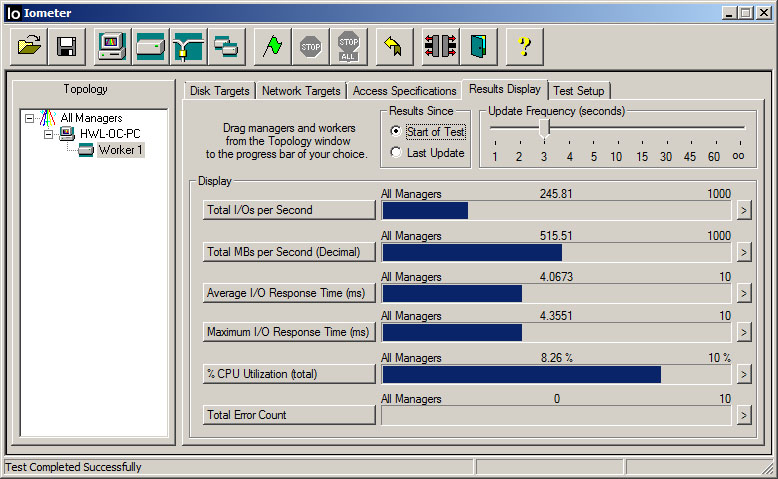The width and height of the screenshot is (778, 479).
Task: Click the Total Error Count button
Action: (x=289, y=414)
